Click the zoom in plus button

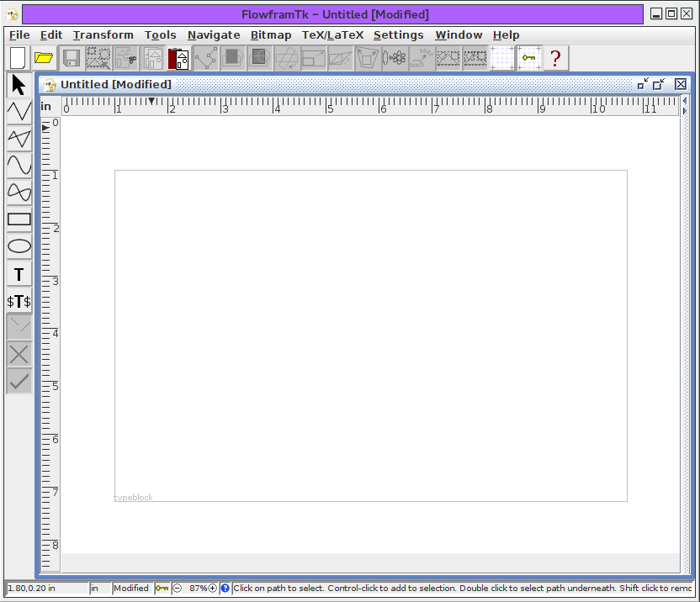(213, 589)
